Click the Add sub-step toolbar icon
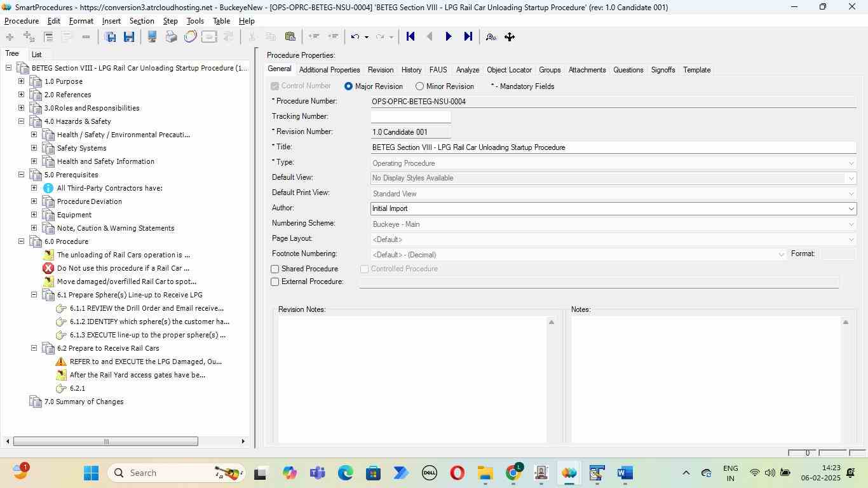 (x=29, y=37)
